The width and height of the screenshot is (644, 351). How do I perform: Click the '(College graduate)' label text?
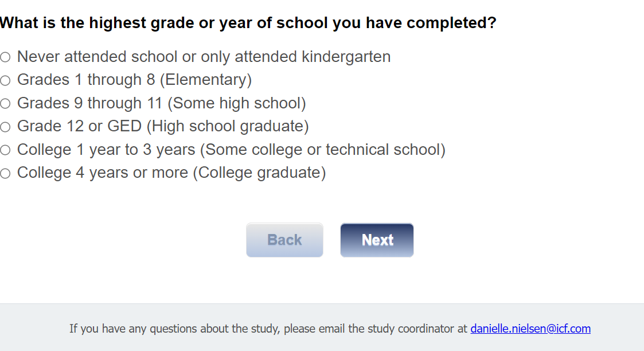tap(259, 173)
